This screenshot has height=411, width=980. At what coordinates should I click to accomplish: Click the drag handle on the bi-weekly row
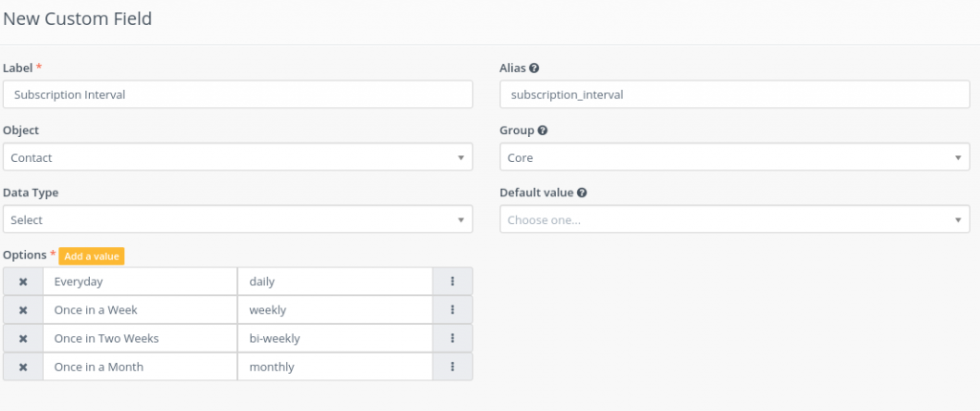[453, 338]
